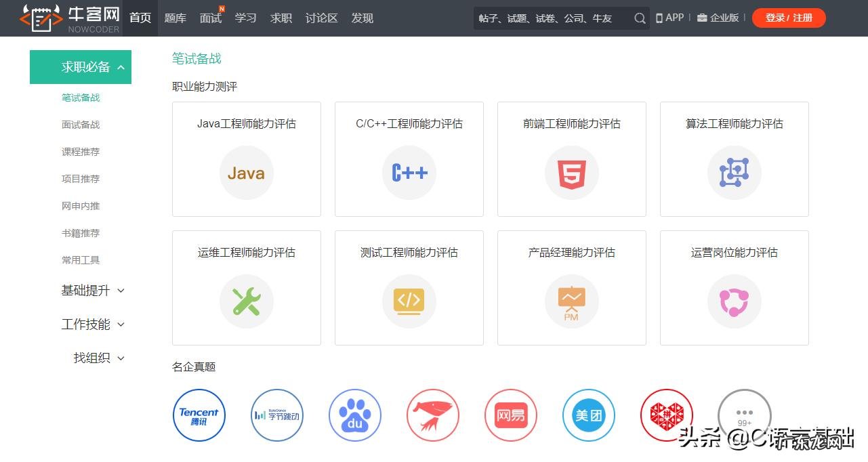Open the PM chart icon for 产品经理
This screenshot has height=462, width=868.
[x=571, y=301]
